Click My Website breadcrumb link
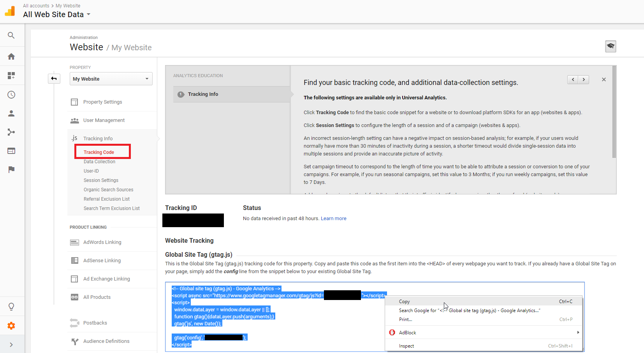The height and width of the screenshot is (353, 644). [x=68, y=6]
